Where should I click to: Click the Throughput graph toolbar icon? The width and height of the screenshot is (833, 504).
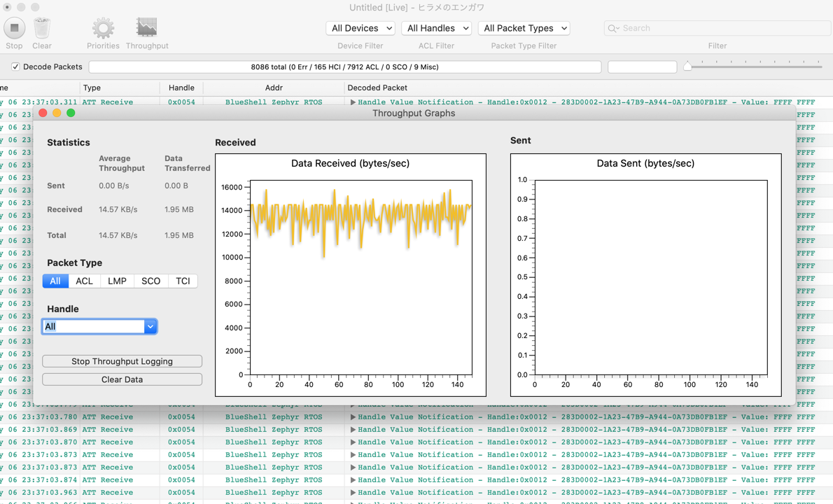(x=146, y=27)
